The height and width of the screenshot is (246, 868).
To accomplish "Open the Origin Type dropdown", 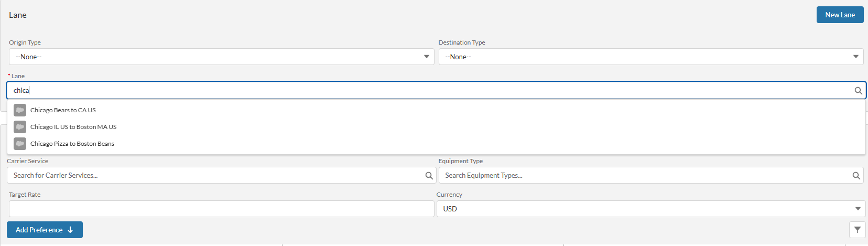I will coord(221,57).
